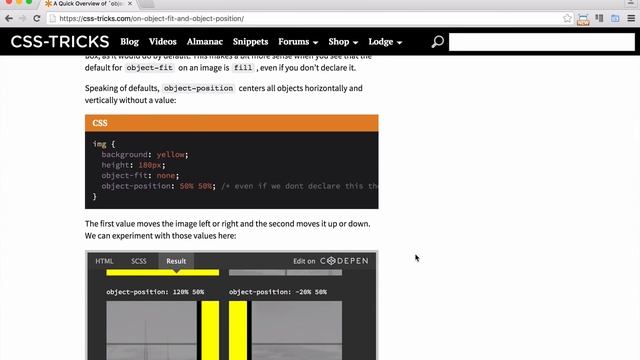Click the inline 'object-position' code text
This screenshot has width=640, height=360.
pyautogui.click(x=198, y=88)
